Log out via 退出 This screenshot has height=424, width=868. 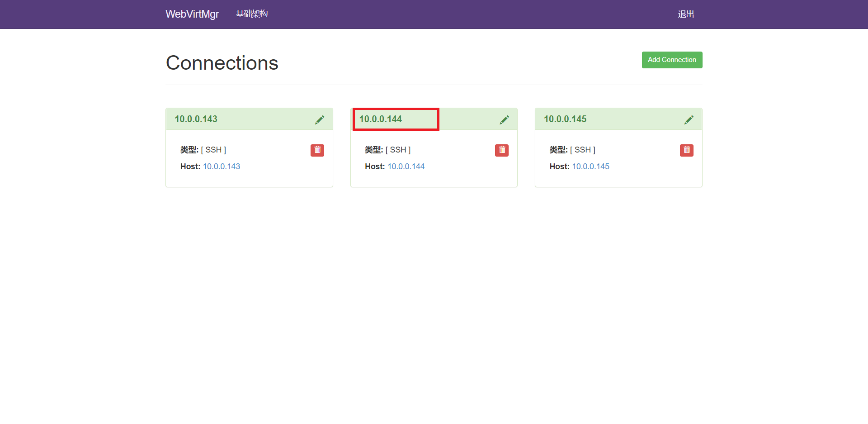pyautogui.click(x=686, y=14)
